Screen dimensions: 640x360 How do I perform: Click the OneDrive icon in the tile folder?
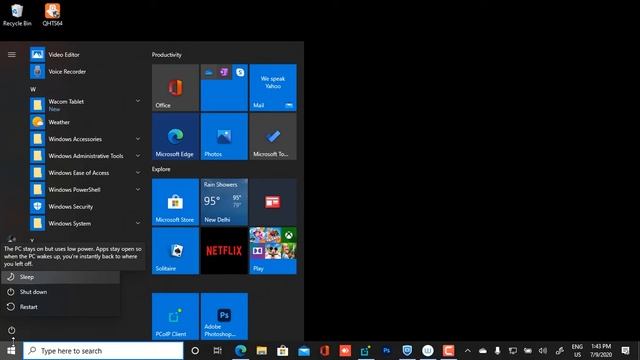pyautogui.click(x=209, y=72)
